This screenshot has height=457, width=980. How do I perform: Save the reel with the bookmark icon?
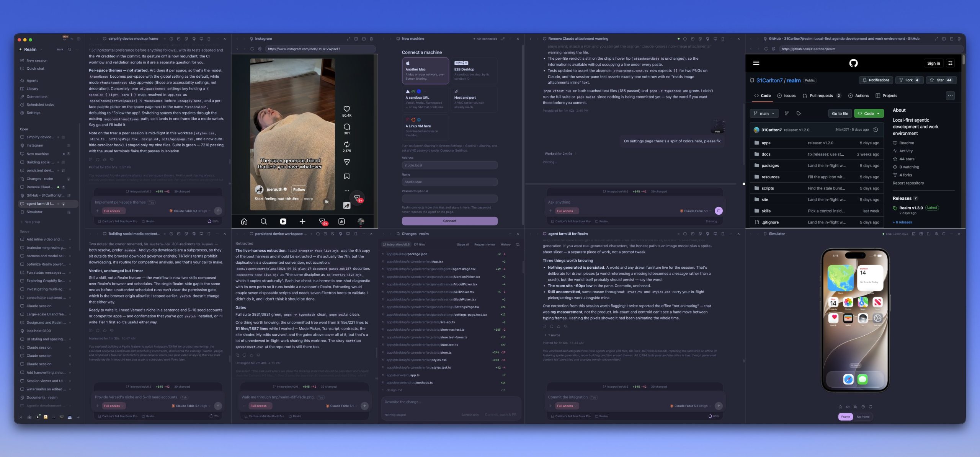(x=346, y=176)
